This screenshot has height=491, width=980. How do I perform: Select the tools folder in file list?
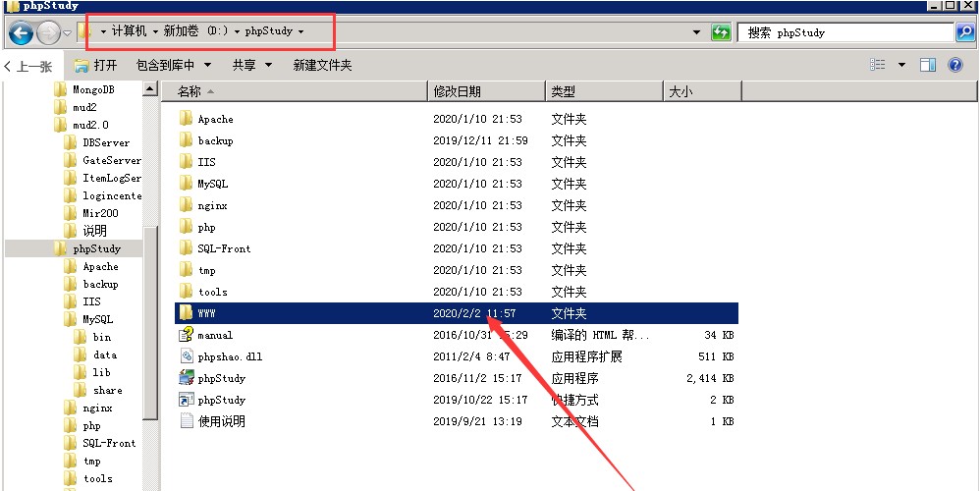tap(212, 292)
